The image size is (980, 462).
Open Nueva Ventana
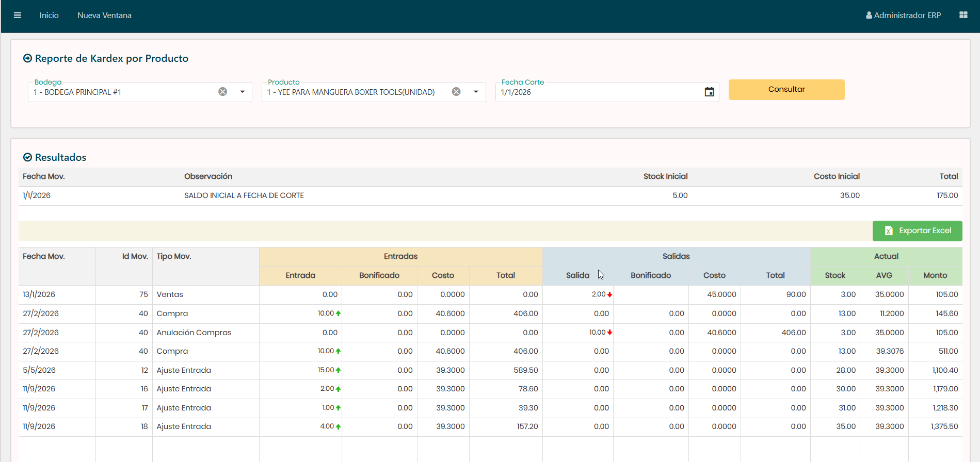tap(104, 15)
